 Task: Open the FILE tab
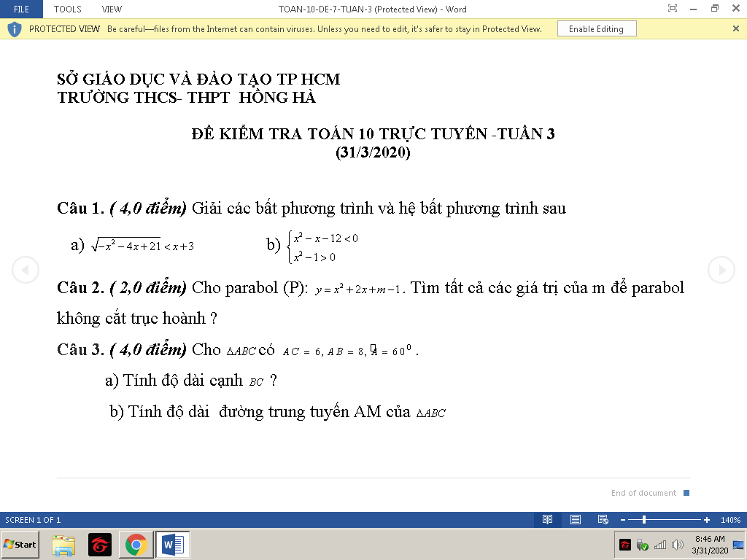coord(21,9)
